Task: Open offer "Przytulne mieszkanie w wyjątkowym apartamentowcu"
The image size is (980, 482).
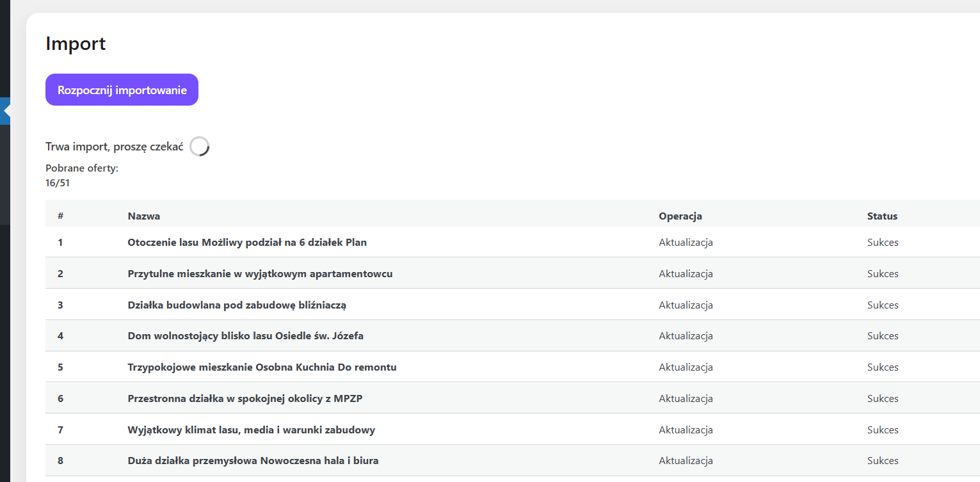Action: point(260,274)
